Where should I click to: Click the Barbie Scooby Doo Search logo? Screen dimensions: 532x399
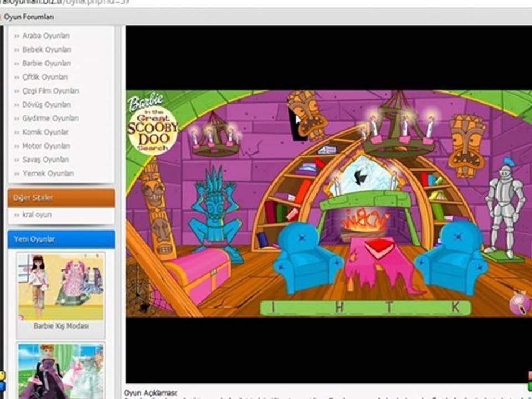coord(151,123)
